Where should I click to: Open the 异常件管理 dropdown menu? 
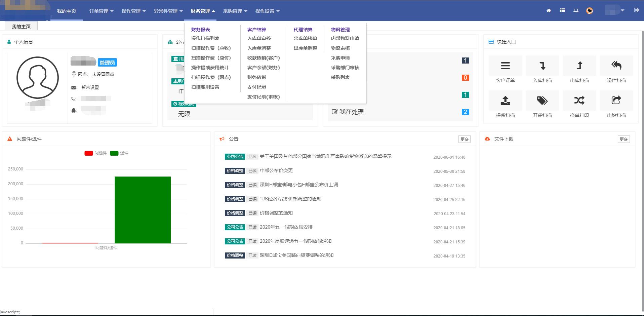tap(168, 11)
